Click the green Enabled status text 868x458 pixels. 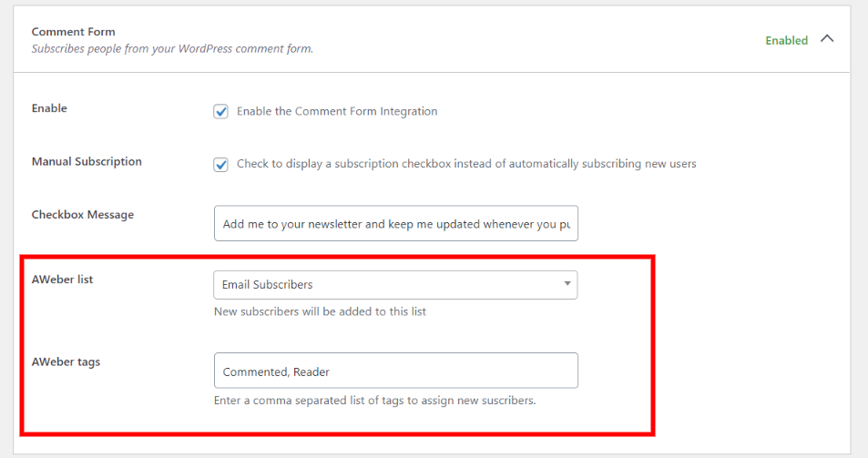[787, 40]
